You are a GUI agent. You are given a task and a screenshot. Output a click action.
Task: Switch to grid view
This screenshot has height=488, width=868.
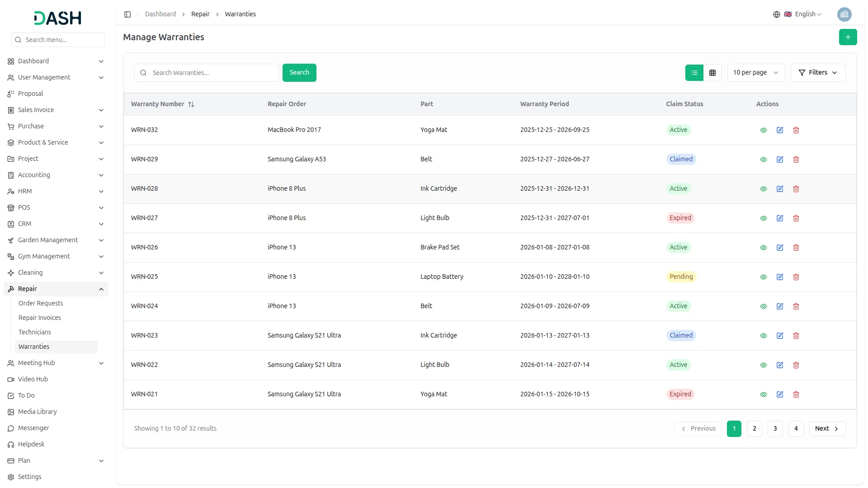pos(712,73)
